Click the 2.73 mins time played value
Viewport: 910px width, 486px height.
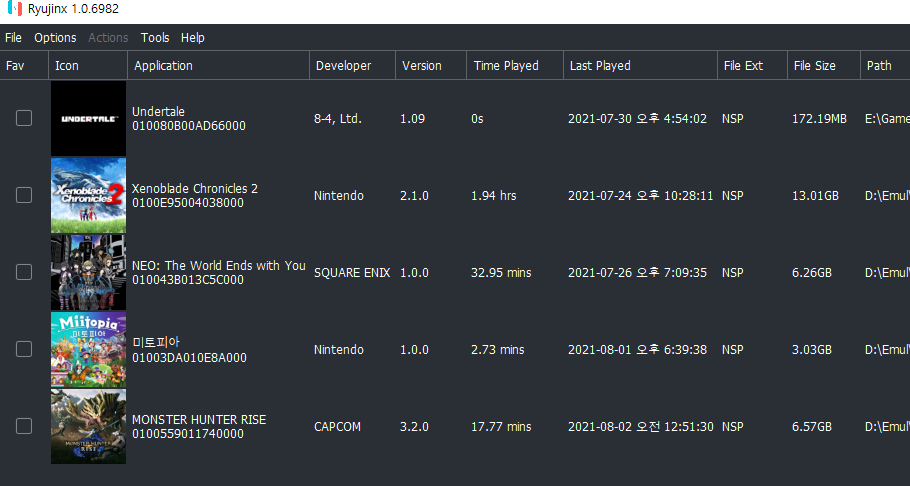tap(497, 350)
